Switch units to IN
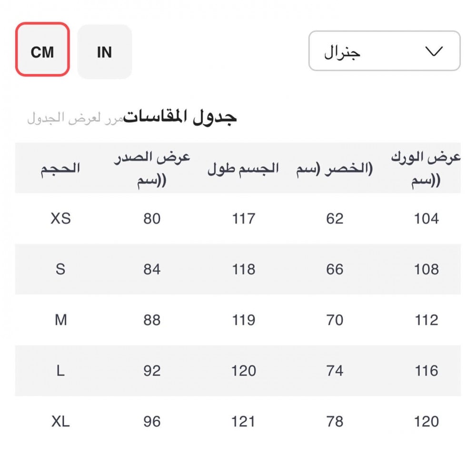Screen dimensions: 476x476 click(104, 51)
